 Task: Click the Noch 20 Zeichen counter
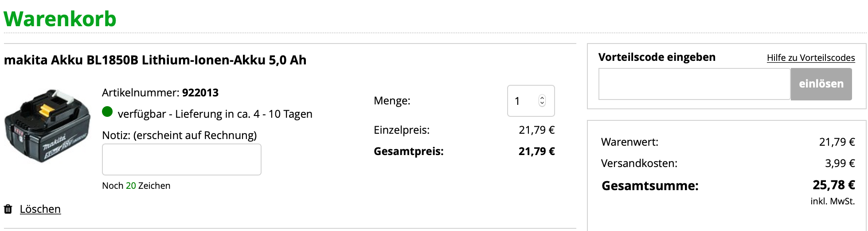(136, 186)
